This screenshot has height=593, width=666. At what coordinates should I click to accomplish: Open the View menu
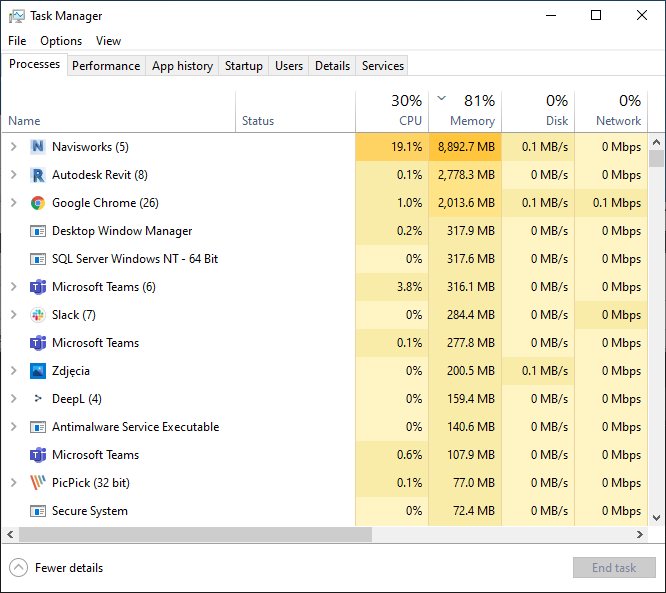tap(108, 41)
